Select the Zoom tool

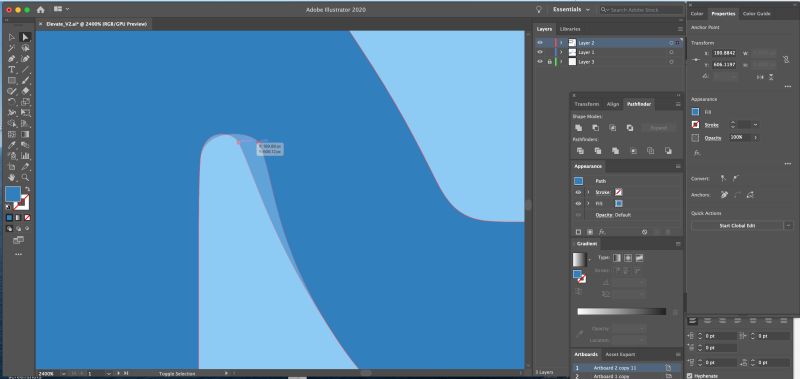click(25, 177)
